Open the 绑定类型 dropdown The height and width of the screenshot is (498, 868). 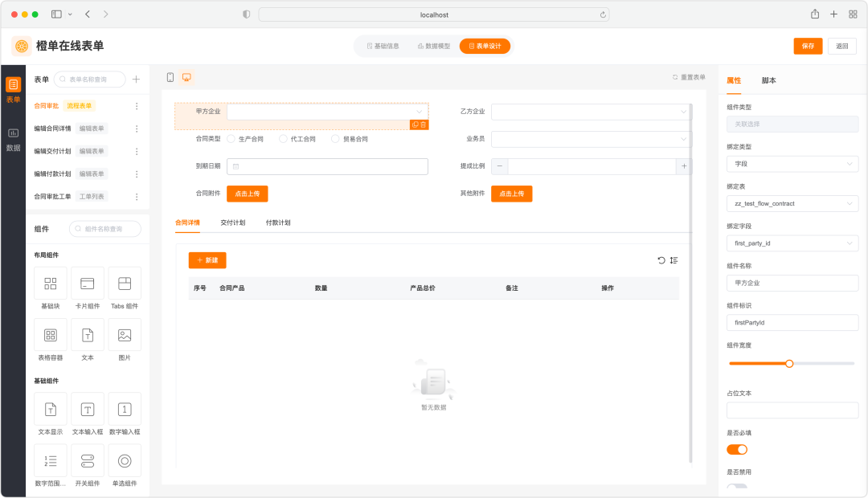coord(792,164)
